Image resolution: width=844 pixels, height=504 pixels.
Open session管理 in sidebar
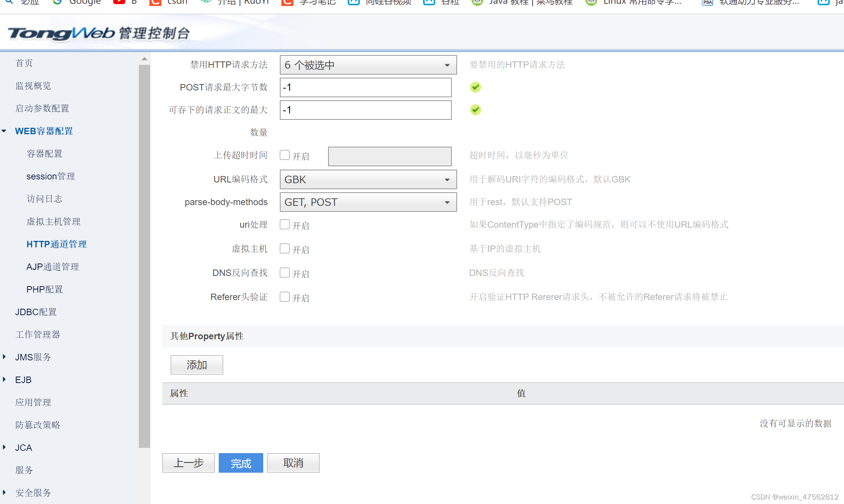coord(51,176)
